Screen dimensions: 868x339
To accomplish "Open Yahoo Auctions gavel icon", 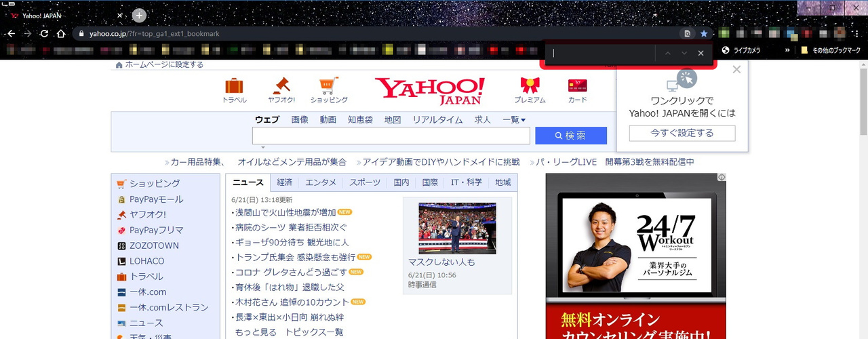I will (x=281, y=87).
